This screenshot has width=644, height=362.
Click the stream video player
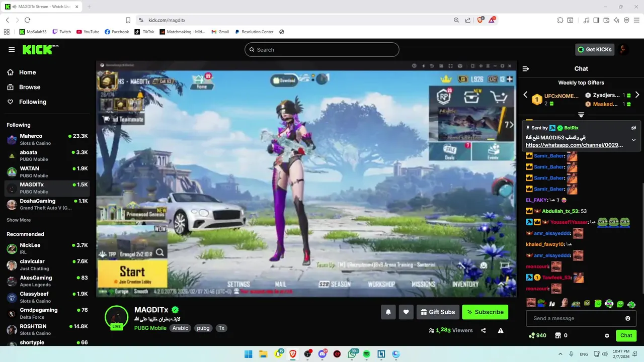click(x=306, y=179)
